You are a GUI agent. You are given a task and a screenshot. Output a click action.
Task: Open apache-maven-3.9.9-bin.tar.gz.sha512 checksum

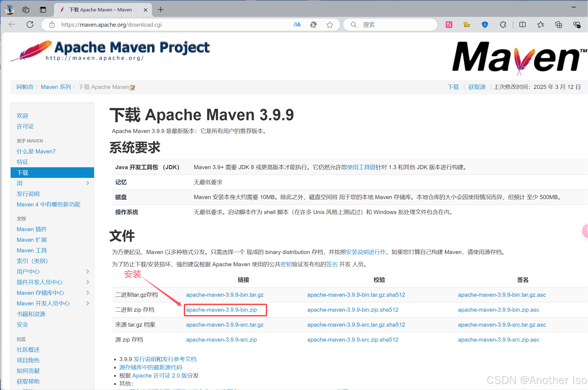tap(356, 295)
